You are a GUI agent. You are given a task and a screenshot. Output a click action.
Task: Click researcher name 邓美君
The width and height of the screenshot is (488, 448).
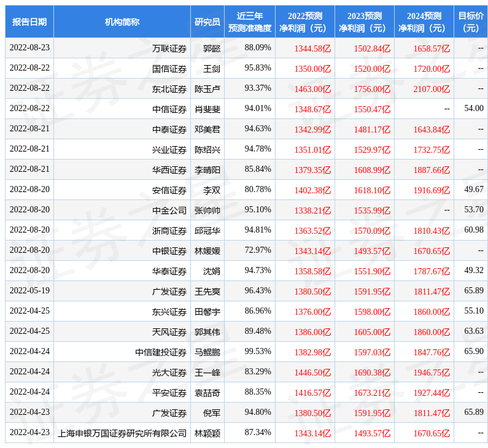click(x=207, y=129)
